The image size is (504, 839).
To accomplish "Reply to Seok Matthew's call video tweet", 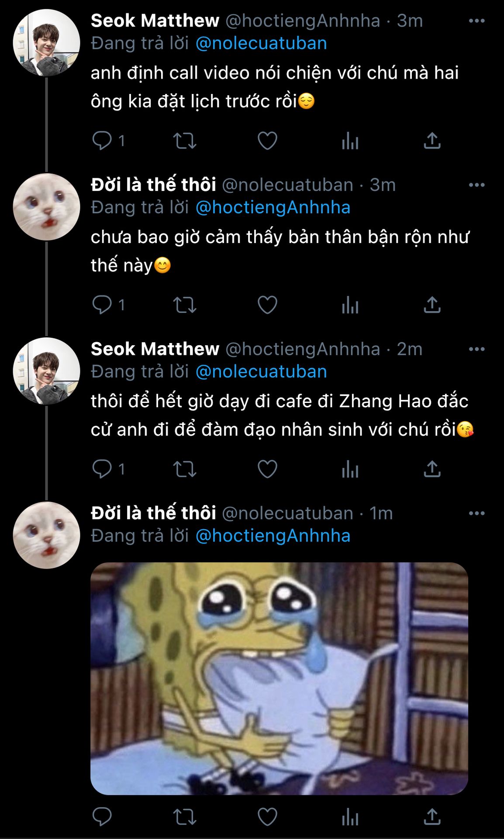I will tap(102, 141).
